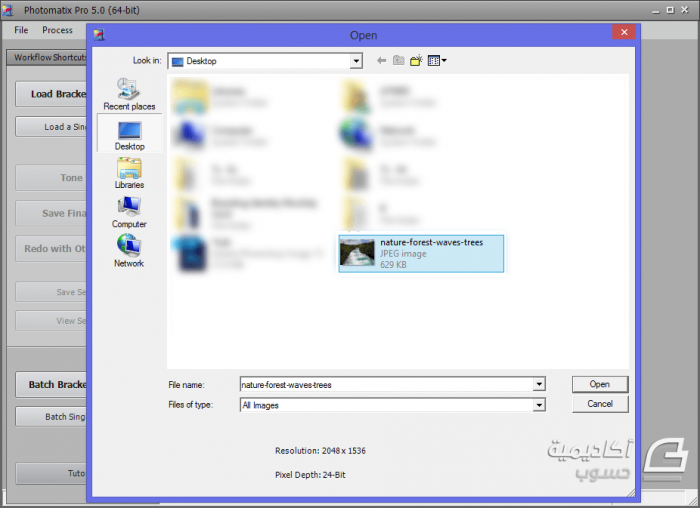
Task: Expand the File name dropdown arrow
Action: 539,384
